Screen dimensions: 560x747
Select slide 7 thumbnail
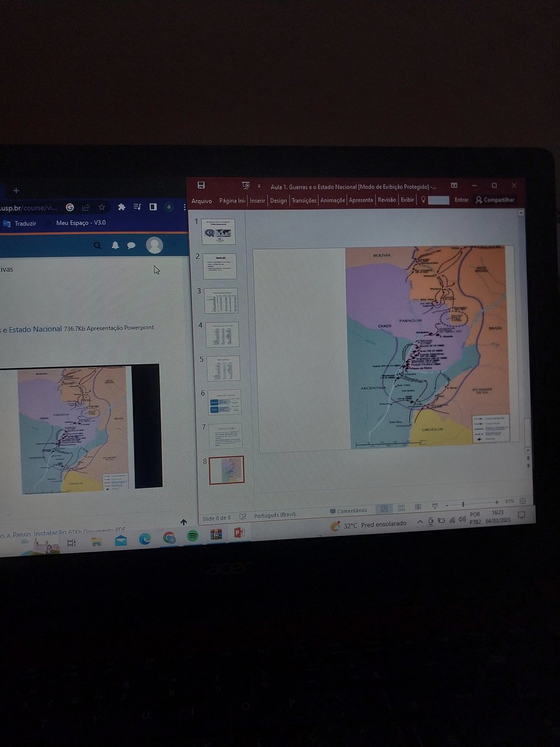(x=225, y=436)
